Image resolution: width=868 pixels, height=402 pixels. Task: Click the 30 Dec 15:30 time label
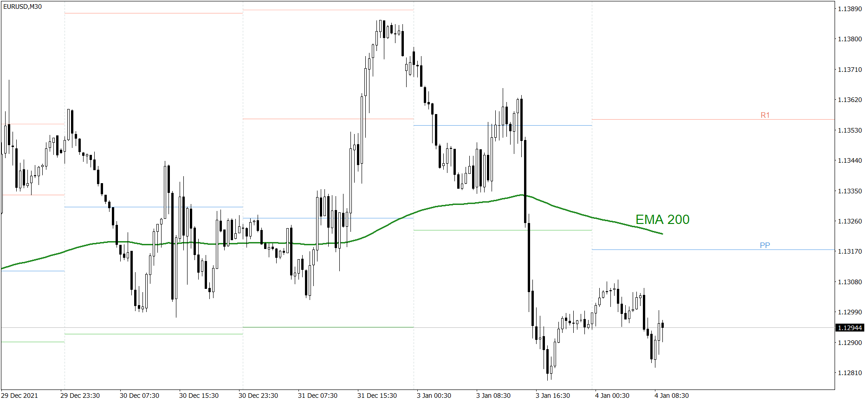(199, 396)
